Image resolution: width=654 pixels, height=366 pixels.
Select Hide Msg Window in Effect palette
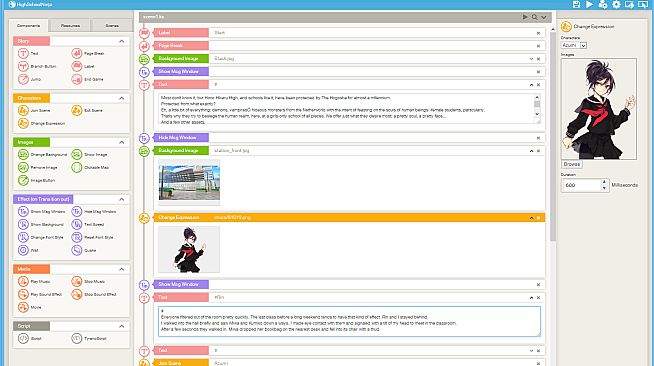94,212
